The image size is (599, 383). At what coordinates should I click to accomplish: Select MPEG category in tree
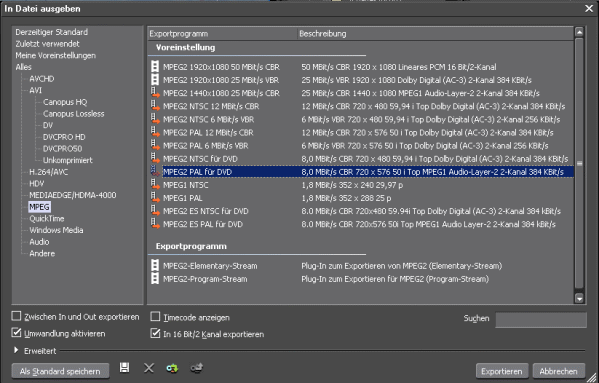(x=39, y=207)
